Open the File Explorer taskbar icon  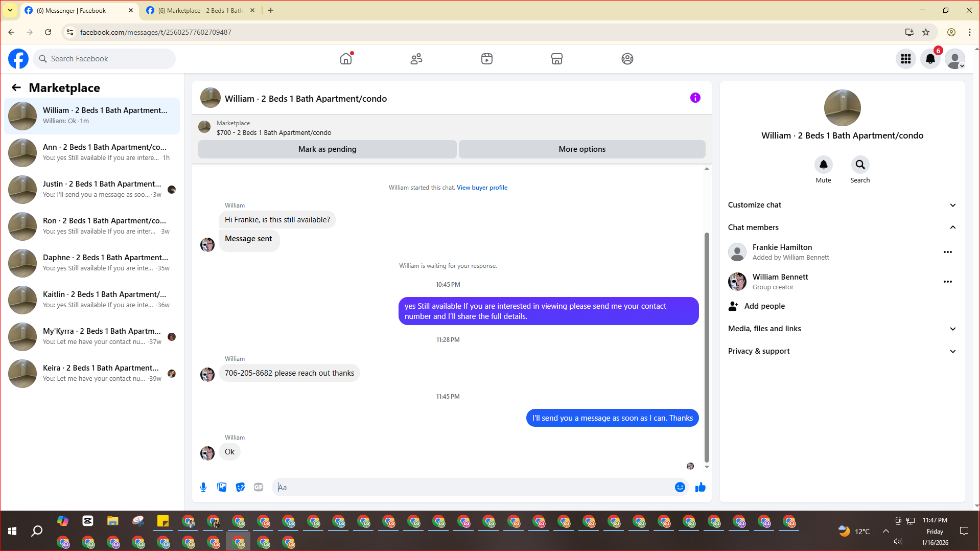[112, 521]
